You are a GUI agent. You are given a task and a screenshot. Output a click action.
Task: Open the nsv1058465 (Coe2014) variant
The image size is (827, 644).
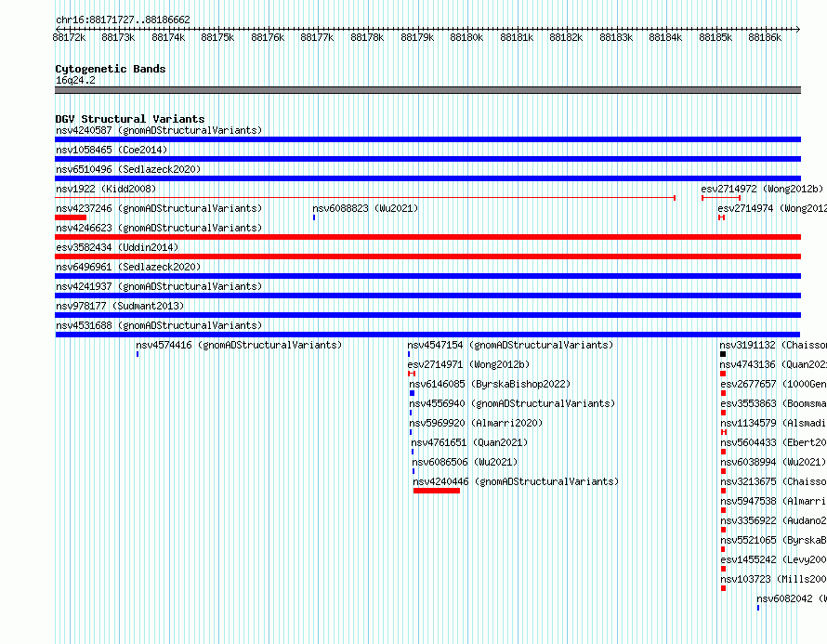(112, 150)
